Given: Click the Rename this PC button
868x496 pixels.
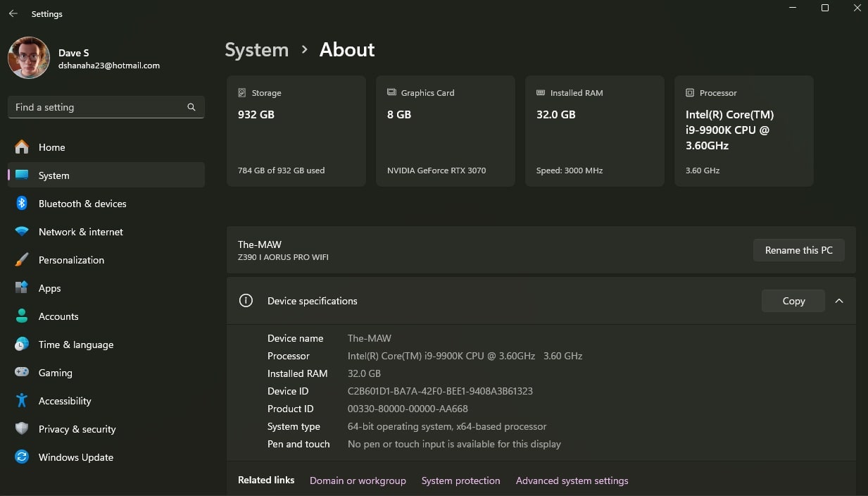Looking at the screenshot, I should point(798,250).
